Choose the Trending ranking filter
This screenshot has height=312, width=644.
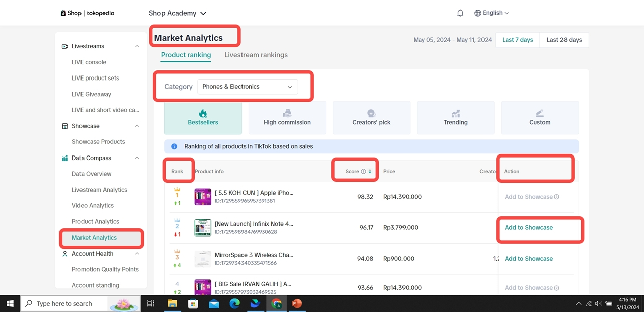(x=455, y=118)
